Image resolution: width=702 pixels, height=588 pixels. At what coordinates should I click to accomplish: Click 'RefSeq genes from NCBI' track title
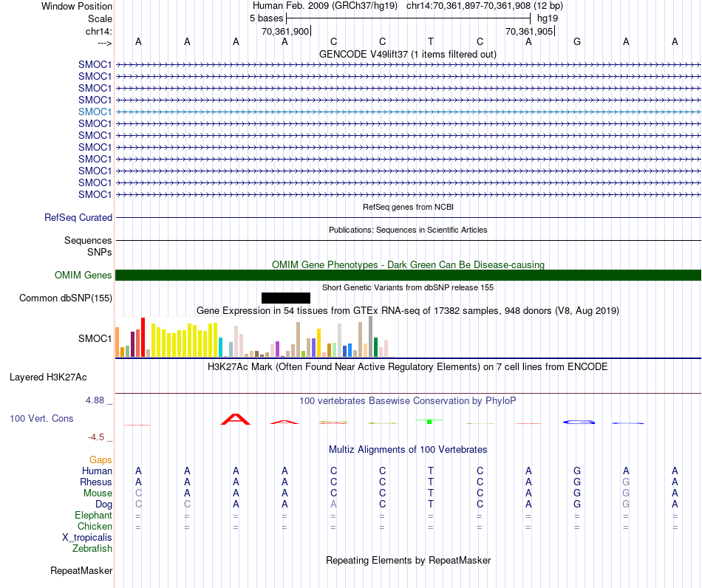pos(409,207)
